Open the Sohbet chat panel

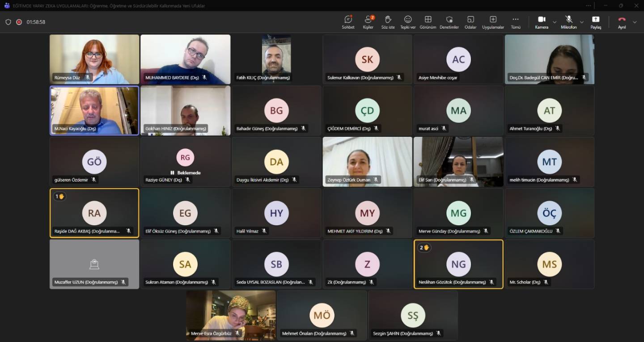click(348, 22)
